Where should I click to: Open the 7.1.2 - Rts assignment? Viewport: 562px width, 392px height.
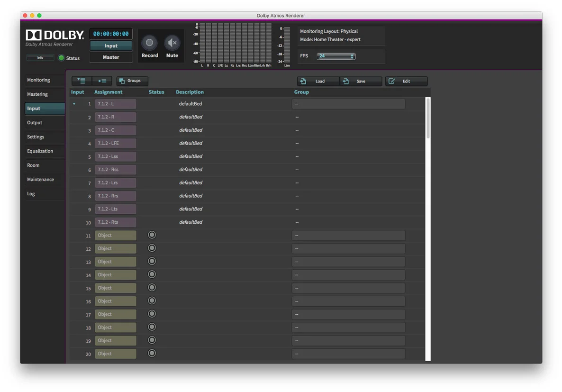click(x=116, y=222)
